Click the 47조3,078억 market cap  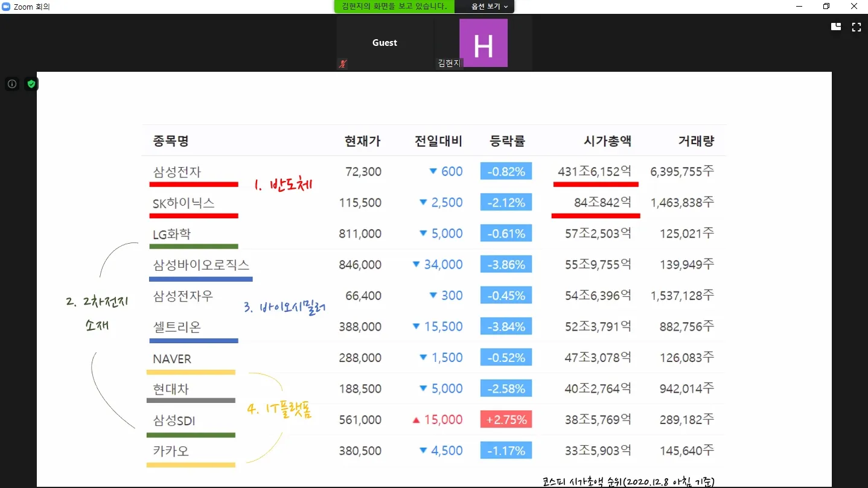pyautogui.click(x=598, y=358)
